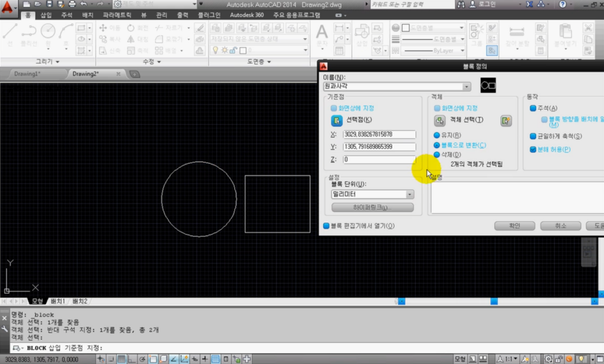Click the Plot printer icon
The width and height of the screenshot is (604, 364).
click(72, 4)
